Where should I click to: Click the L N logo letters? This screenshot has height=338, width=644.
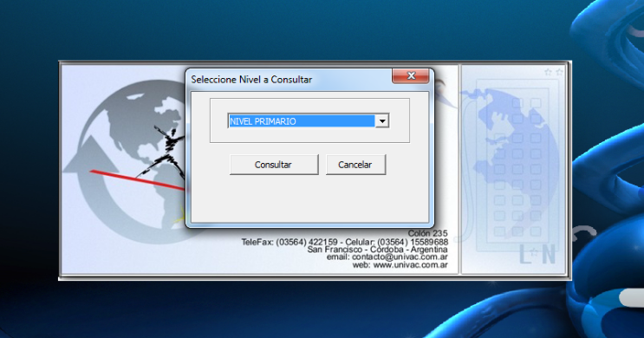(x=537, y=254)
